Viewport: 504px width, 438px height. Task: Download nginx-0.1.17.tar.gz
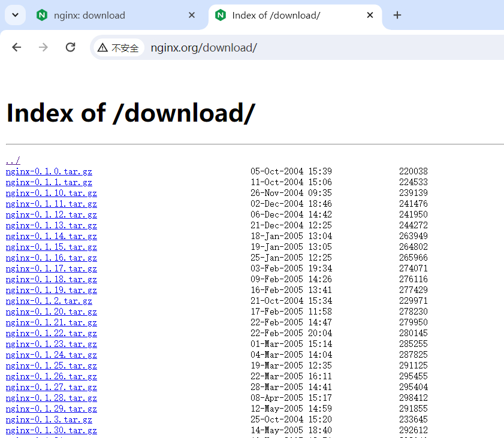tap(52, 268)
